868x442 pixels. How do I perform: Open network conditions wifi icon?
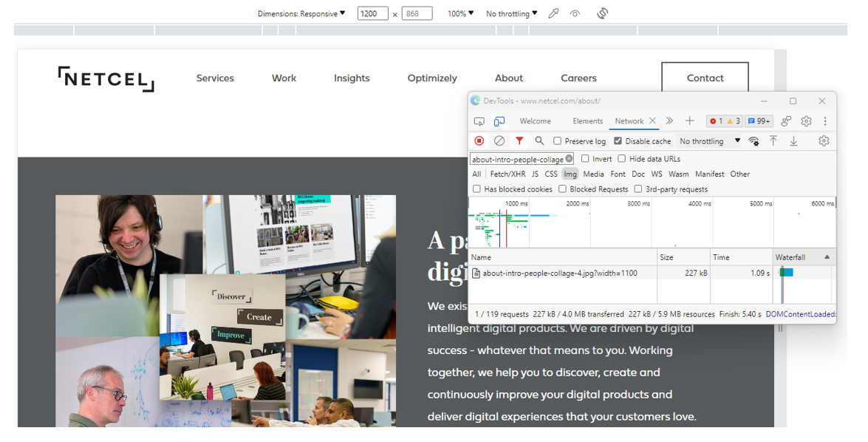click(x=753, y=141)
